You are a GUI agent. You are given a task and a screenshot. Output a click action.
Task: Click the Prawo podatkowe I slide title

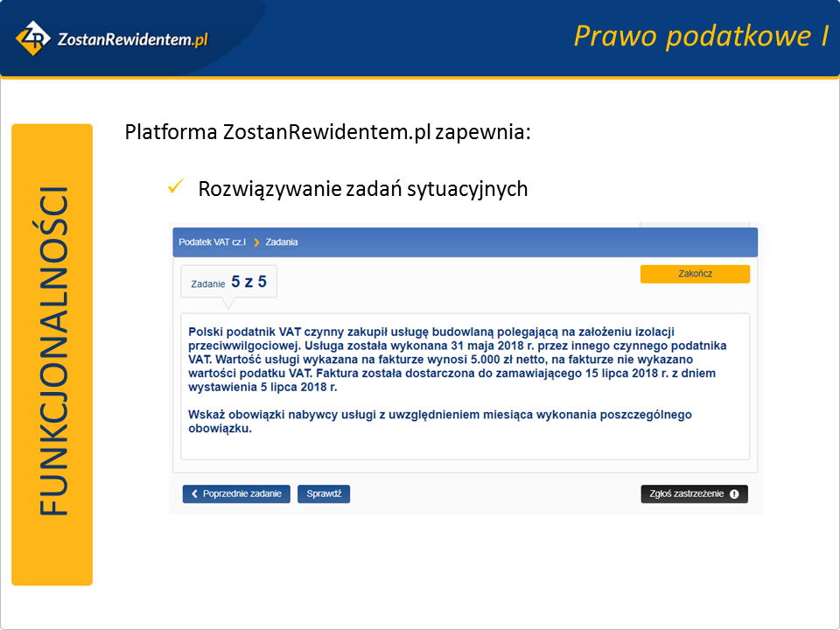tap(700, 36)
